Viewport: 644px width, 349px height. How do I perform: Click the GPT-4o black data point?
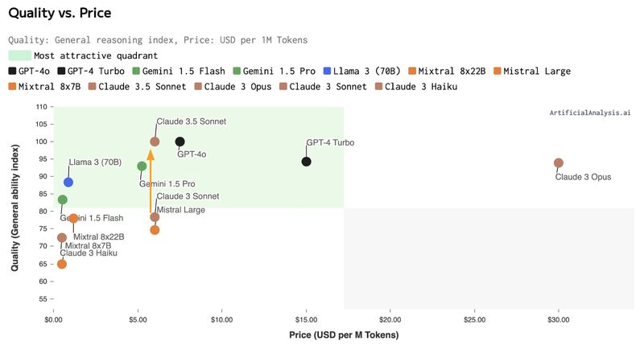(x=180, y=142)
